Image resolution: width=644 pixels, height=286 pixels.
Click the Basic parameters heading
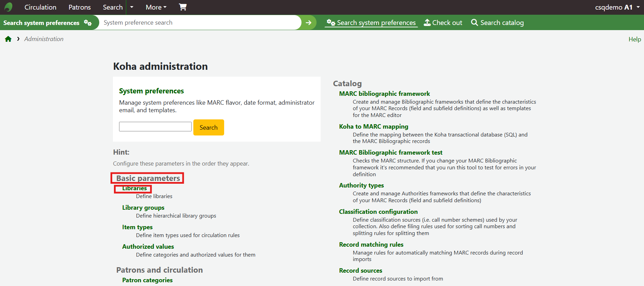(148, 178)
